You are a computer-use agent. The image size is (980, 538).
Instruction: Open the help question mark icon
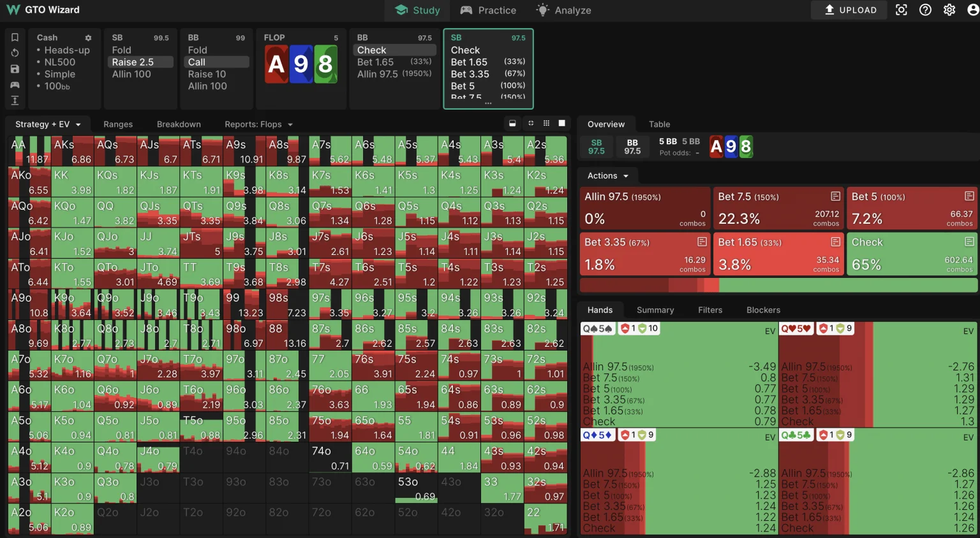(x=925, y=10)
